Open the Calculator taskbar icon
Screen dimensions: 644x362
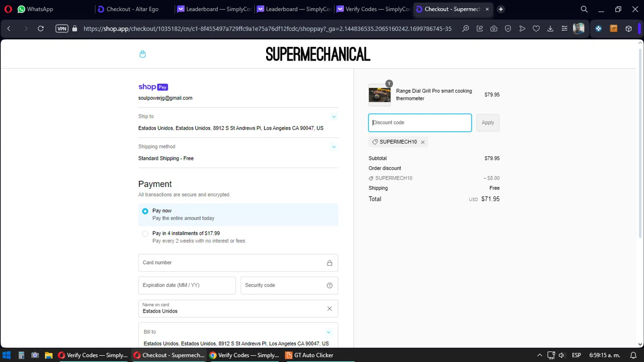click(21, 355)
